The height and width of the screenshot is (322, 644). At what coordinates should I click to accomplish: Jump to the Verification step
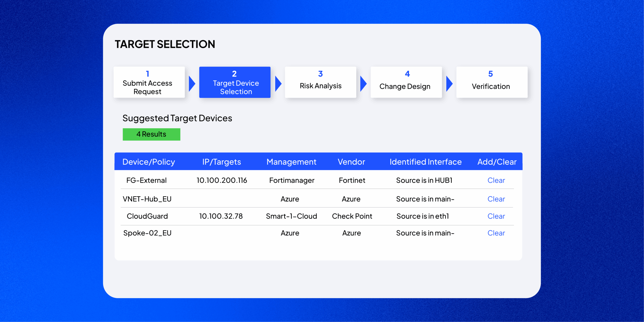[x=492, y=83]
